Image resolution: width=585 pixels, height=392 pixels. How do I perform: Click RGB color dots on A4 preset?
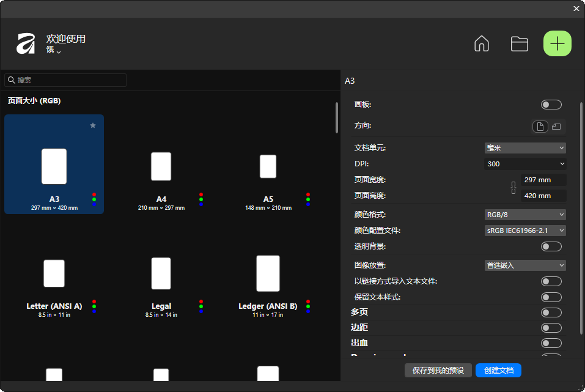tap(201, 199)
